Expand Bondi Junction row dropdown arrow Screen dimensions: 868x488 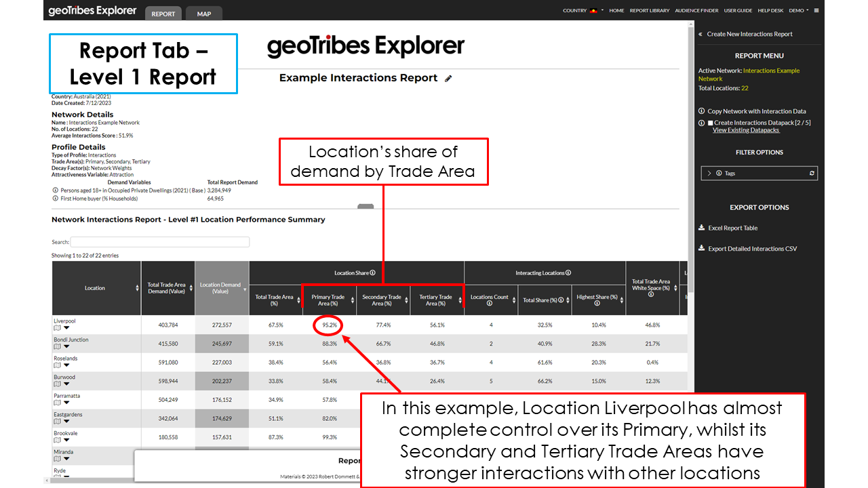(66, 346)
